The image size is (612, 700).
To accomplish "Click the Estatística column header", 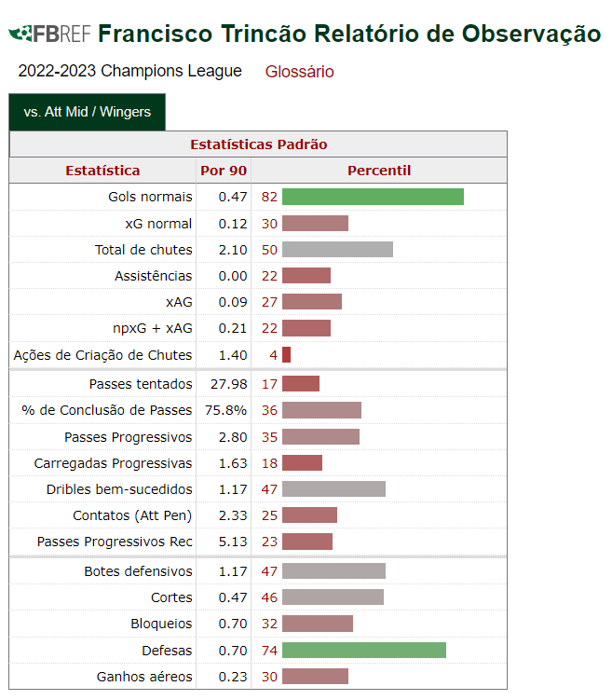I will (x=102, y=171).
